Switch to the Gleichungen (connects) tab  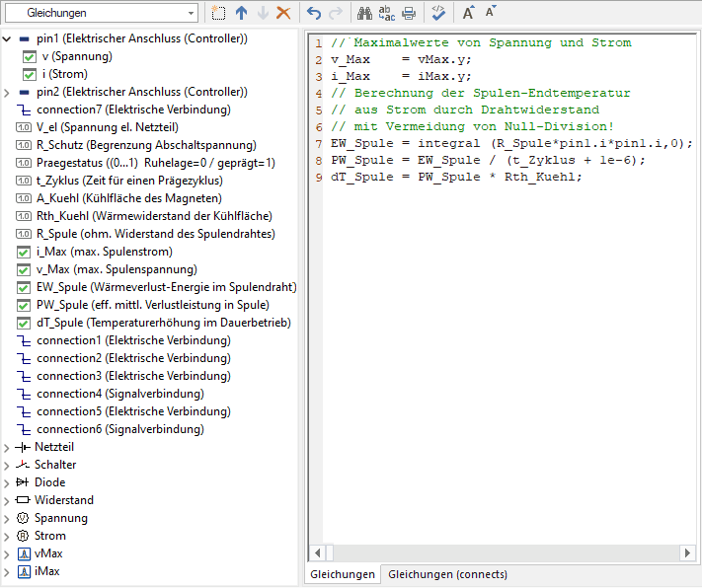tap(446, 574)
